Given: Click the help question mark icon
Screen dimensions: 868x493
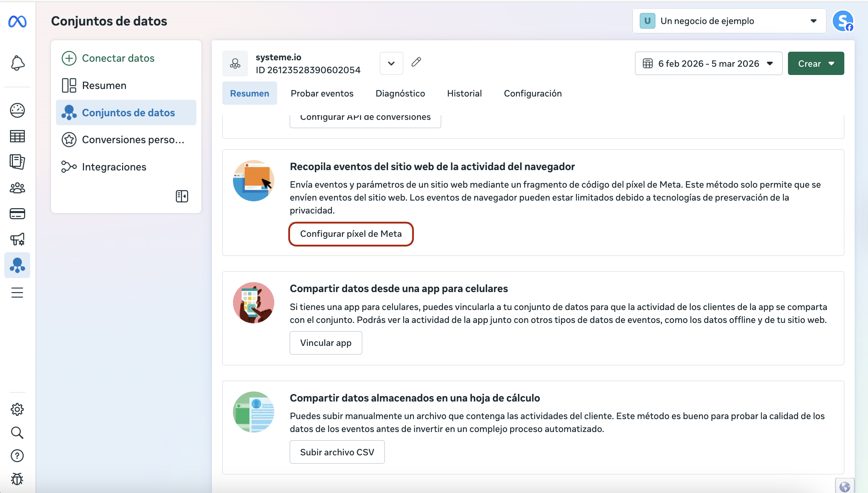Looking at the screenshot, I should [17, 456].
